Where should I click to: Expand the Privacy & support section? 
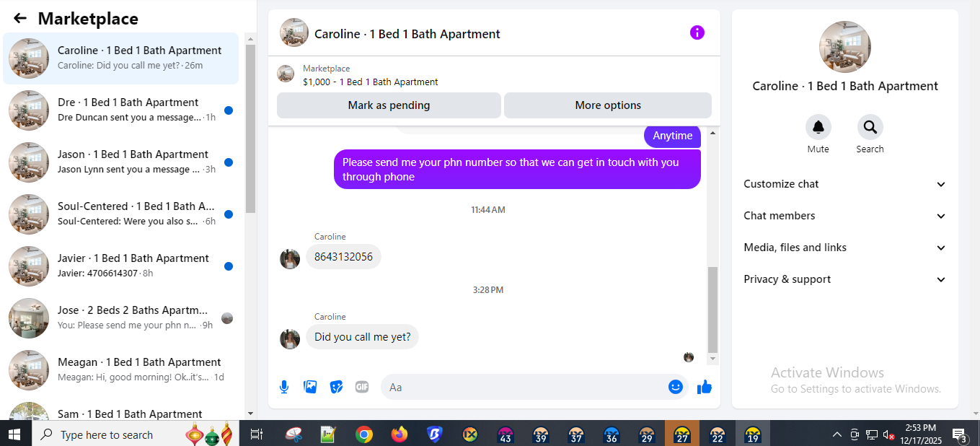[x=844, y=279]
